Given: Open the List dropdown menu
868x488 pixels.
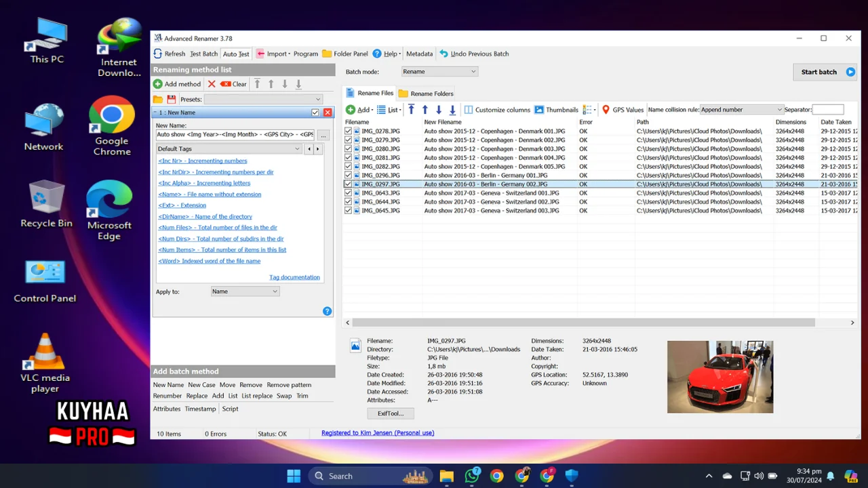Looking at the screenshot, I should click(389, 110).
